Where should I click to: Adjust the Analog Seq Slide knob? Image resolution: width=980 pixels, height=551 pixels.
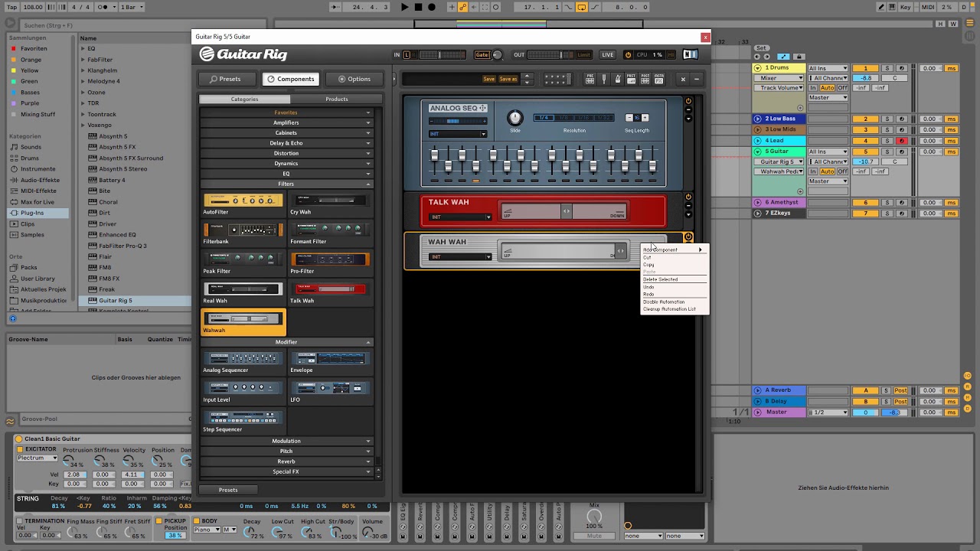(x=515, y=118)
